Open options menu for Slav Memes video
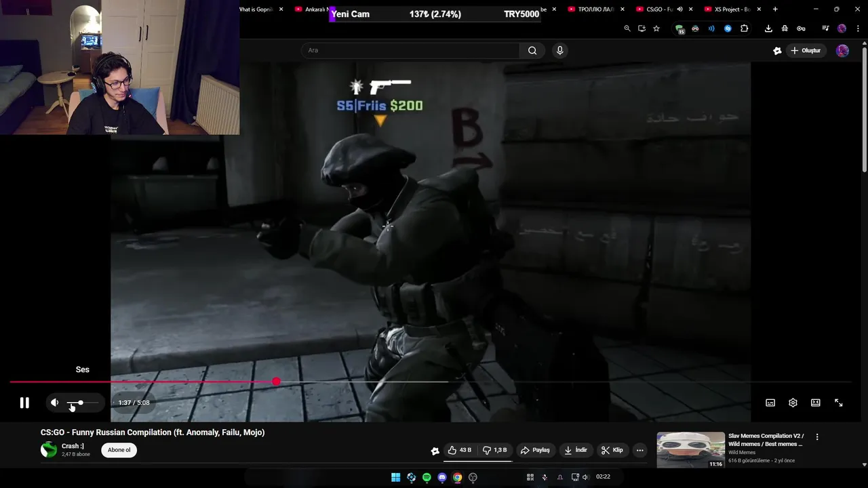This screenshot has height=488, width=868. pos(817,437)
